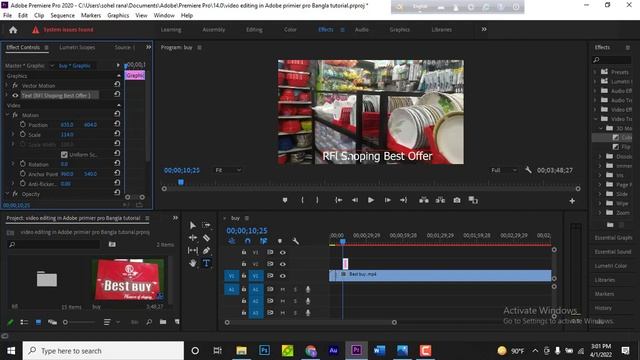Image resolution: width=640 pixels, height=360 pixels.
Task: Open the Sequence menu
Action: [62, 16]
